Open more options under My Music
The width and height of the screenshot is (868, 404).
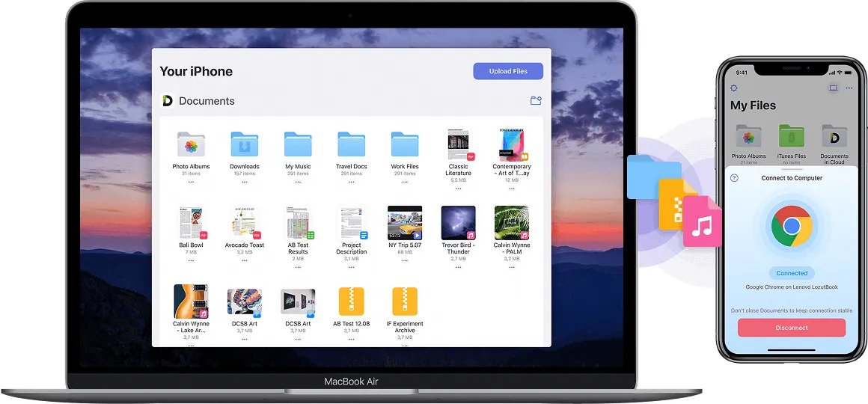(298, 182)
